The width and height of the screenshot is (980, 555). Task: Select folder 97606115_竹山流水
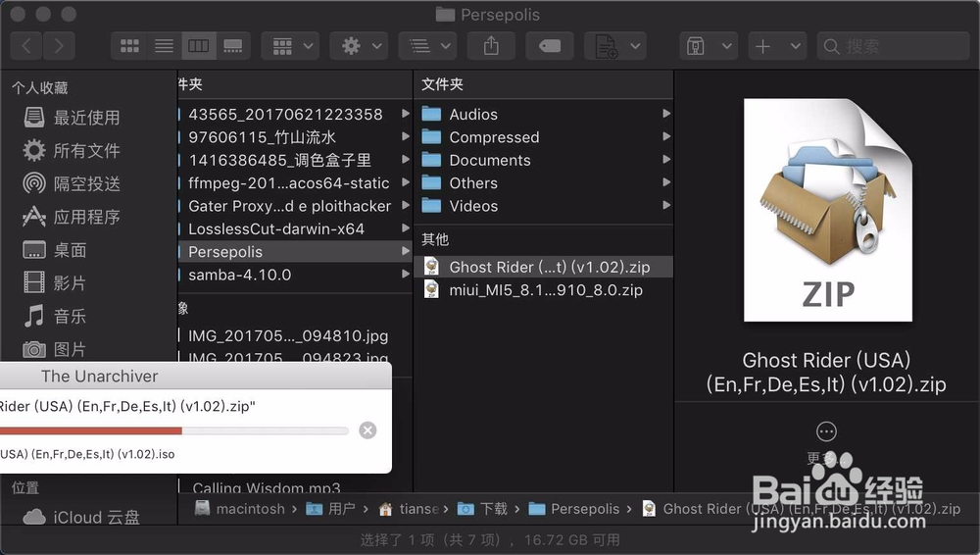pos(294,137)
